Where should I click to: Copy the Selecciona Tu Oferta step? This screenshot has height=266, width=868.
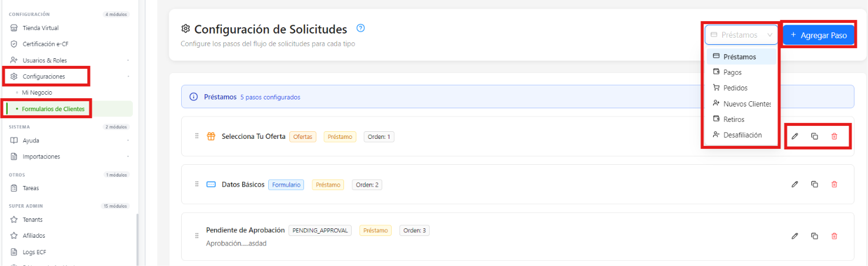point(814,136)
